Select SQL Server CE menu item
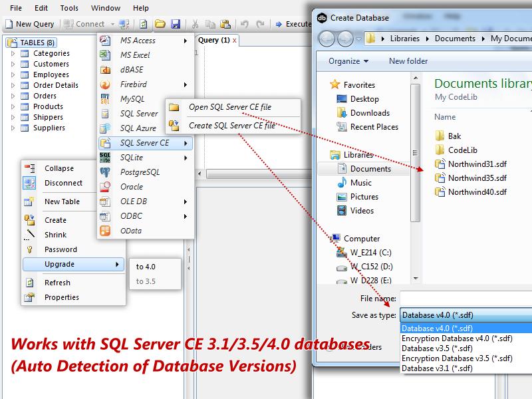 click(145, 143)
